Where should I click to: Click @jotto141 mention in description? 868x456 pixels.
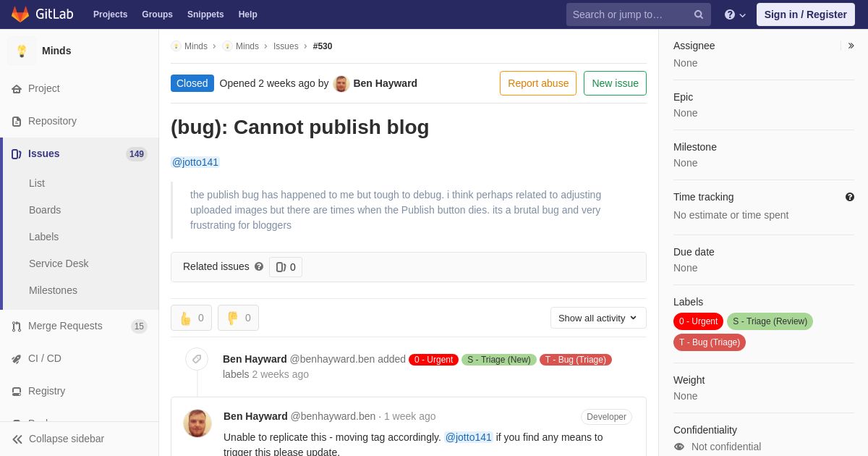195,162
